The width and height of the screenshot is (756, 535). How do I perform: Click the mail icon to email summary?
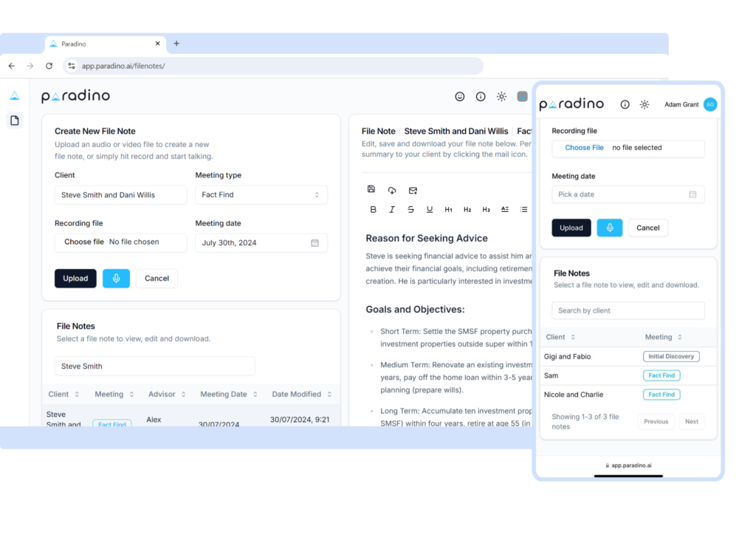coord(413,190)
